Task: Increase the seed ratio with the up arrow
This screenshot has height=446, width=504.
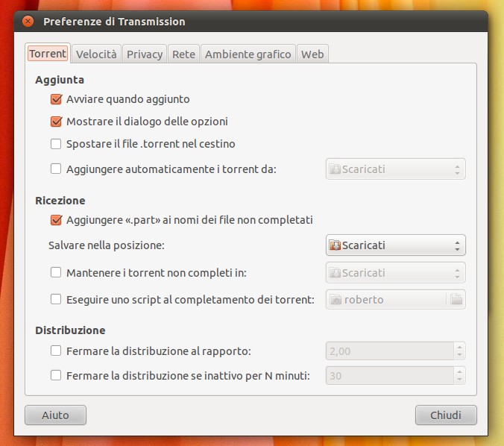Action: (x=460, y=347)
